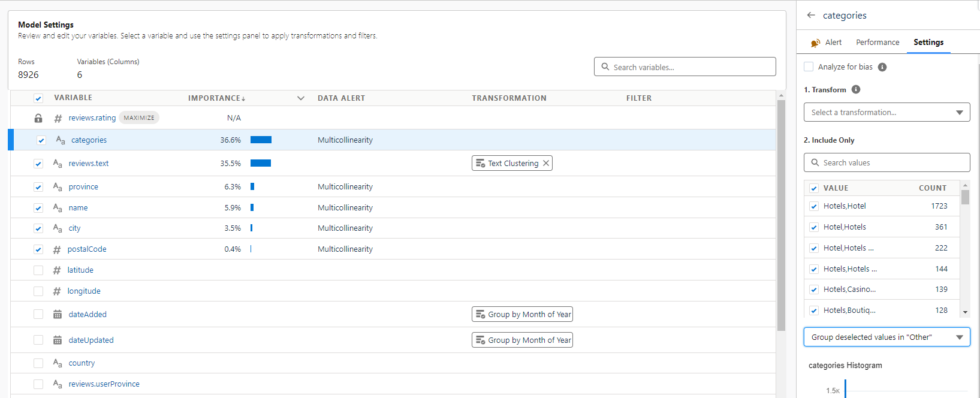Click the calendar icon next to dateAdded

pos(58,315)
